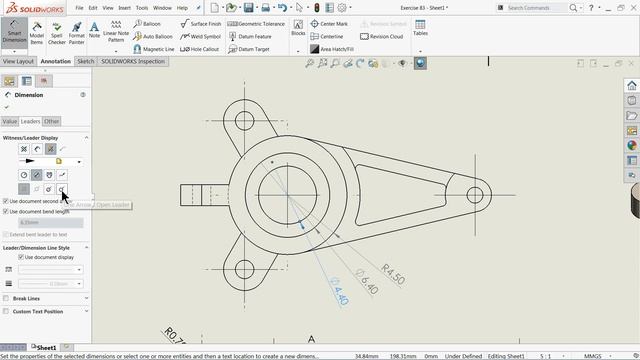Open Linear Note Pattern tool
The width and height of the screenshot is (640, 360).
pos(116,31)
